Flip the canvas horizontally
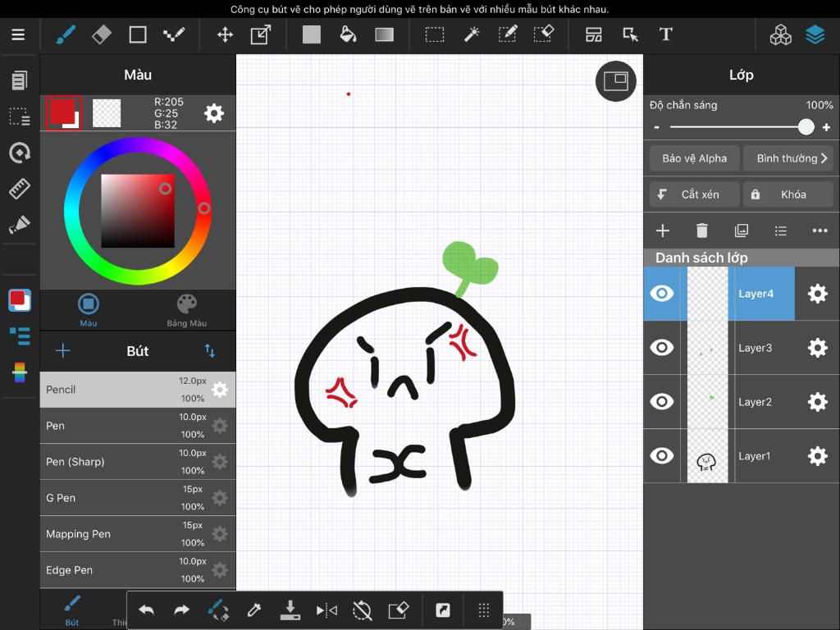Screen dimensions: 840x630 (x=326, y=610)
